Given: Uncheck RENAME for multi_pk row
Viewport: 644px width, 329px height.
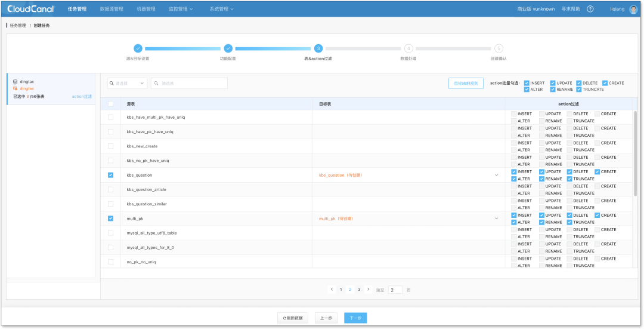Looking at the screenshot, I should click(x=541, y=222).
